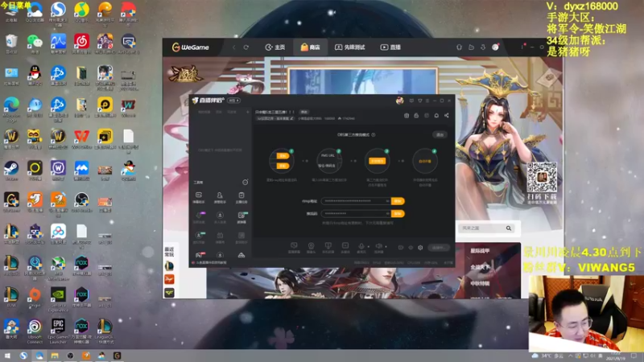Open dropdown pill next to streaming app logo
Image resolution: width=644 pixels, height=362 pixels.
coord(233,101)
